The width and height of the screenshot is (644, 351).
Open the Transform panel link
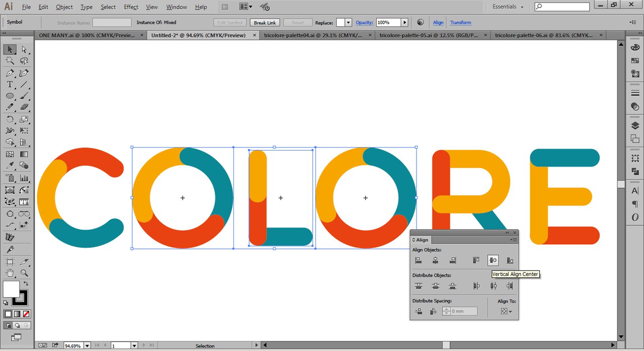[460, 23]
